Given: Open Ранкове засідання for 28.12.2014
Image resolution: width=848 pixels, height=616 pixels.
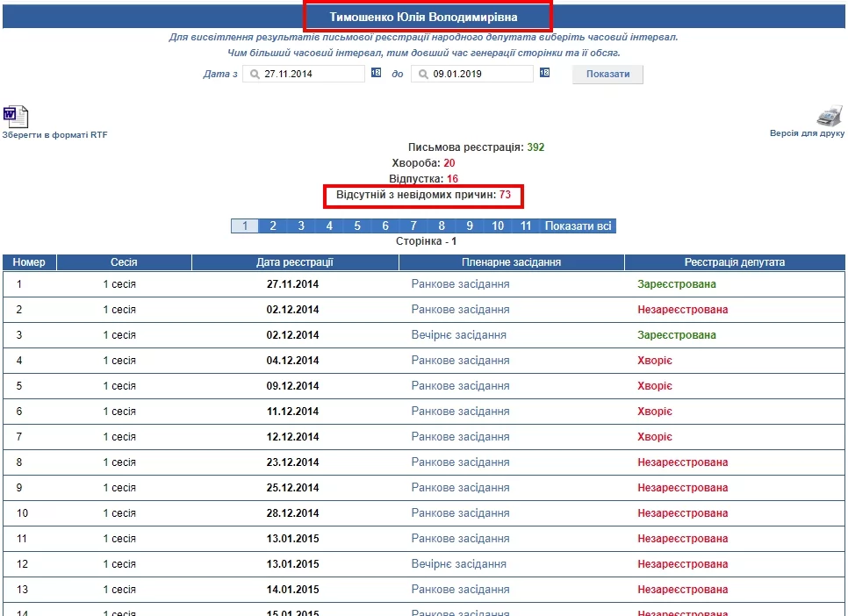Looking at the screenshot, I should point(460,512).
